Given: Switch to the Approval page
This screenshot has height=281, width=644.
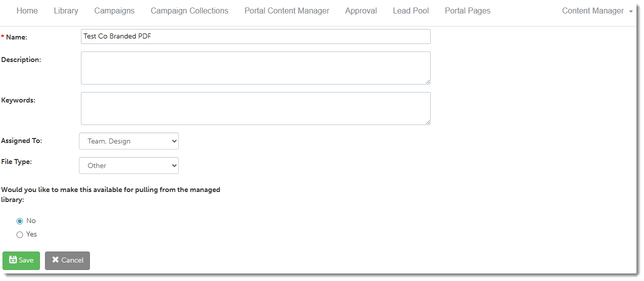Looking at the screenshot, I should (361, 11).
